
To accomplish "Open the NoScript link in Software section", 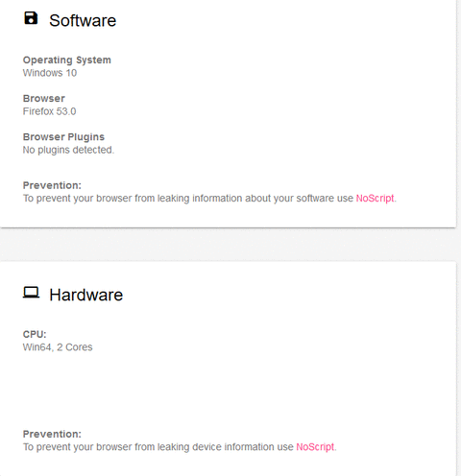I will pos(375,199).
